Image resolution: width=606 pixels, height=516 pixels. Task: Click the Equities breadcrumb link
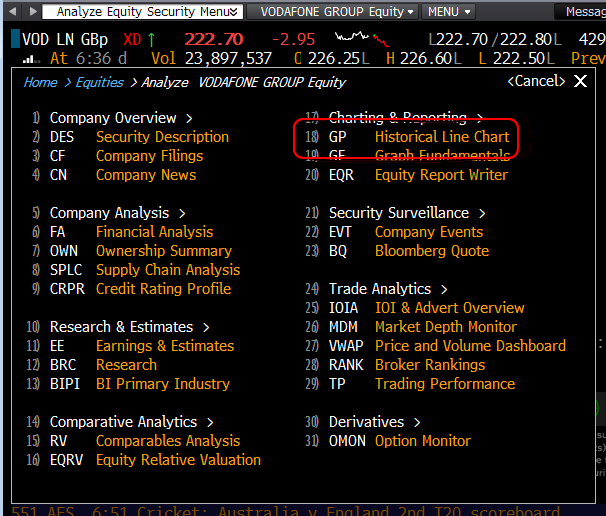click(x=99, y=82)
